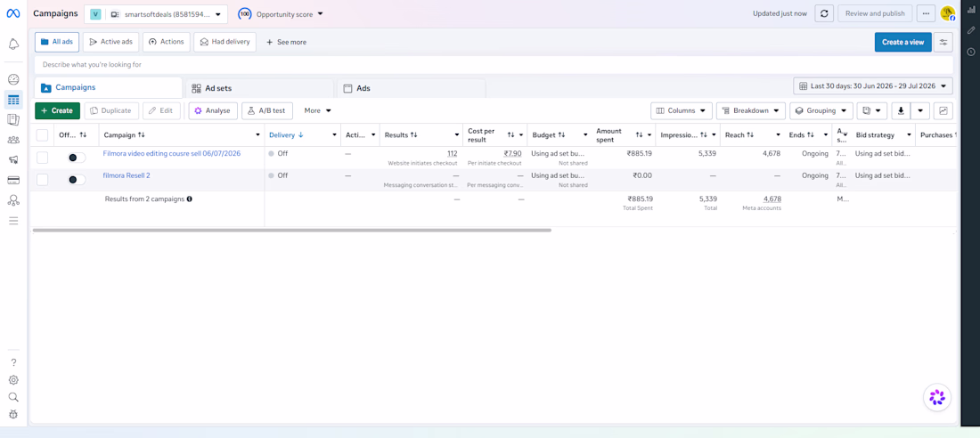Click See more views

click(286, 42)
